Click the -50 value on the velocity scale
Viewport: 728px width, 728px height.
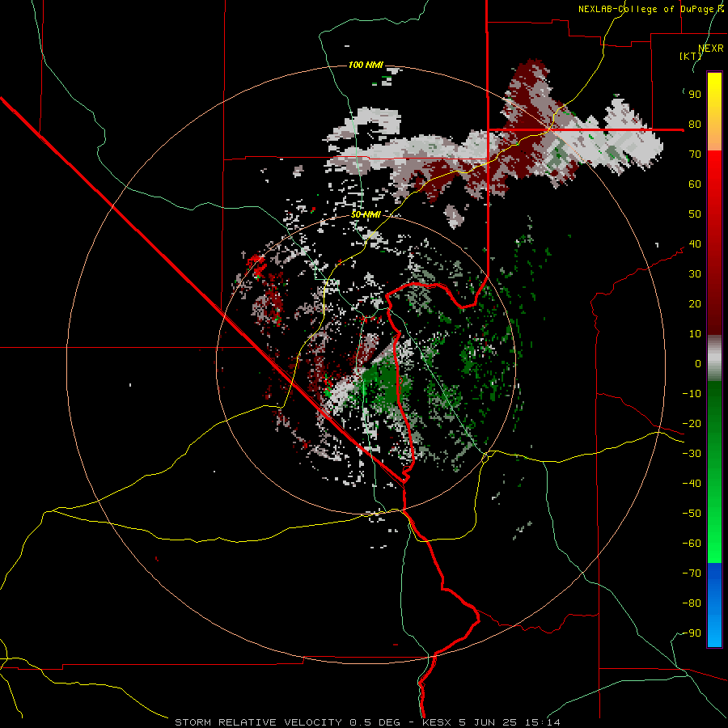692,514
